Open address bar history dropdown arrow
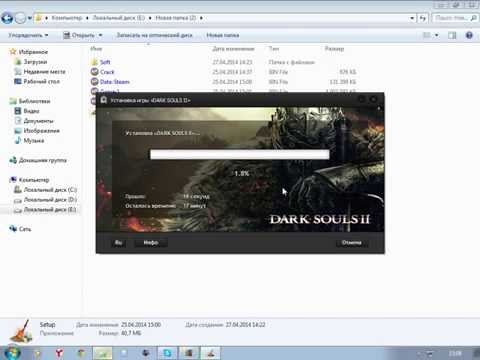The image size is (480, 360). 412,18
